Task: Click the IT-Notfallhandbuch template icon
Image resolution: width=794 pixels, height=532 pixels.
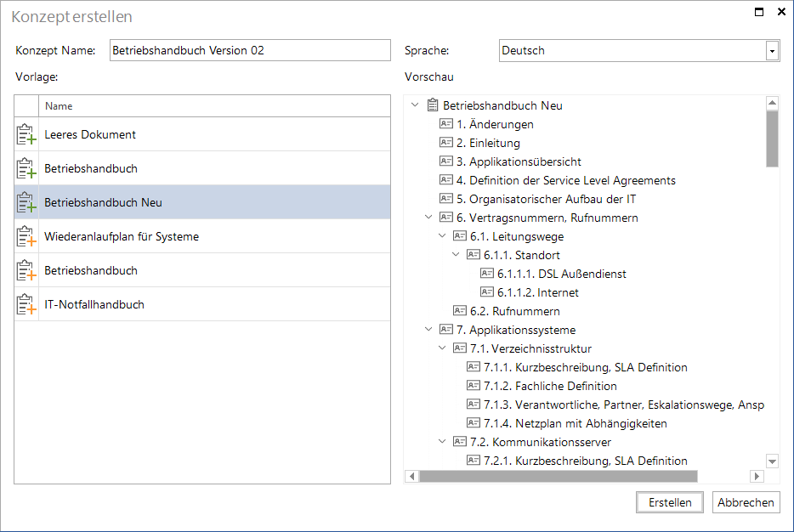Action: pyautogui.click(x=26, y=304)
